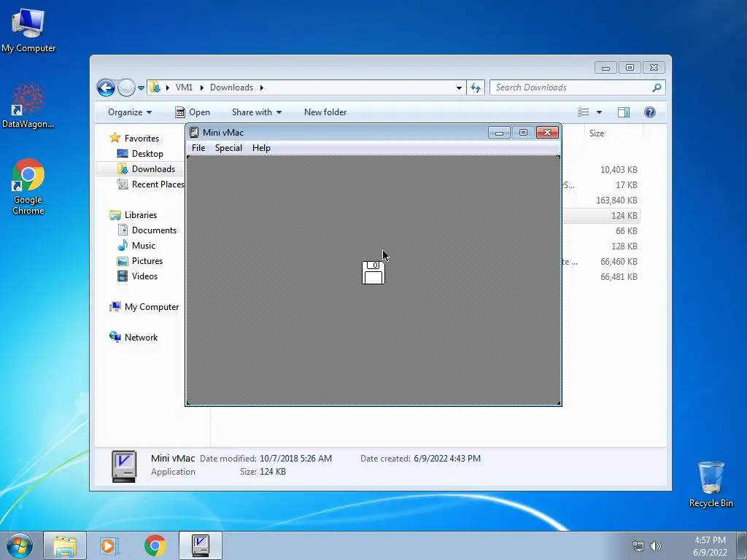Open DataWagon desktop shortcut
This screenshot has width=747, height=560.
(x=28, y=106)
